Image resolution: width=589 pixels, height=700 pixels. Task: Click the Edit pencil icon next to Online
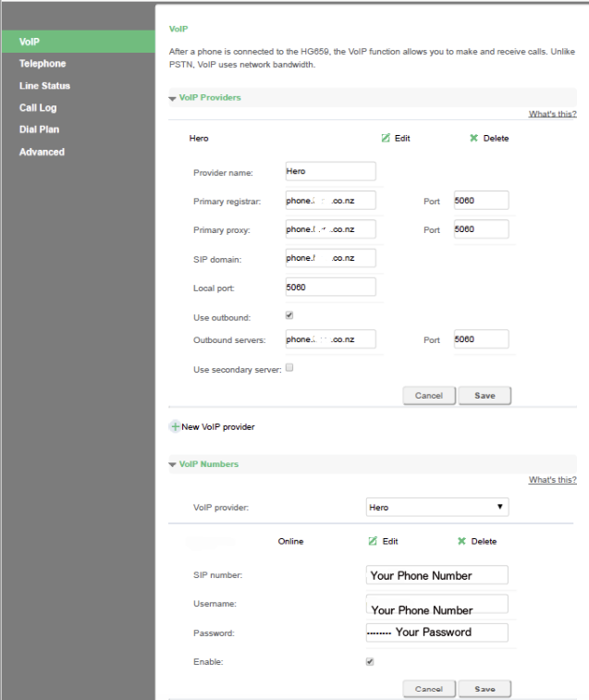[x=373, y=541]
